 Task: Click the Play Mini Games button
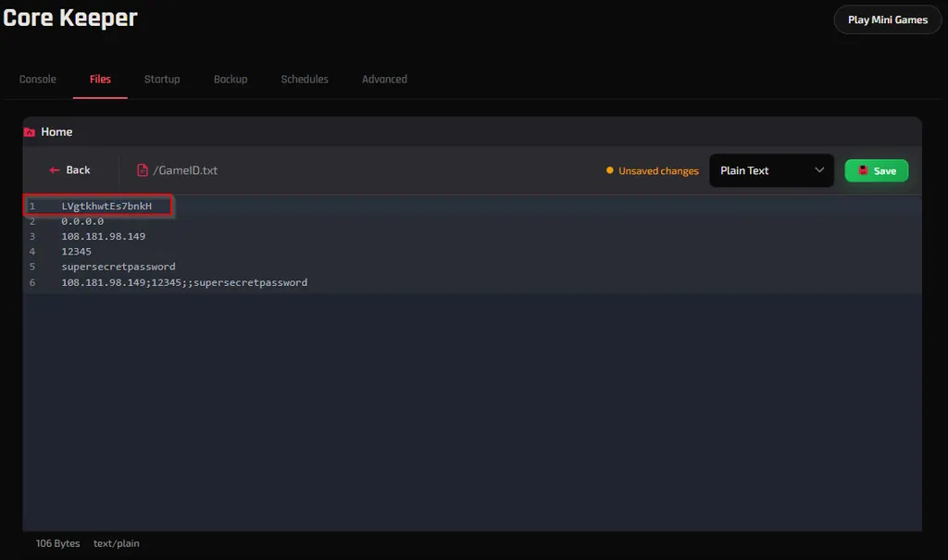[888, 20]
